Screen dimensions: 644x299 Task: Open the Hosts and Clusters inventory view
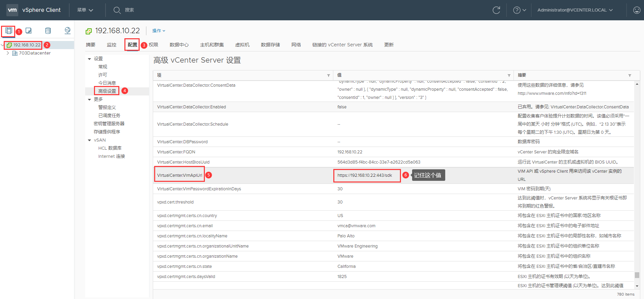coord(9,31)
